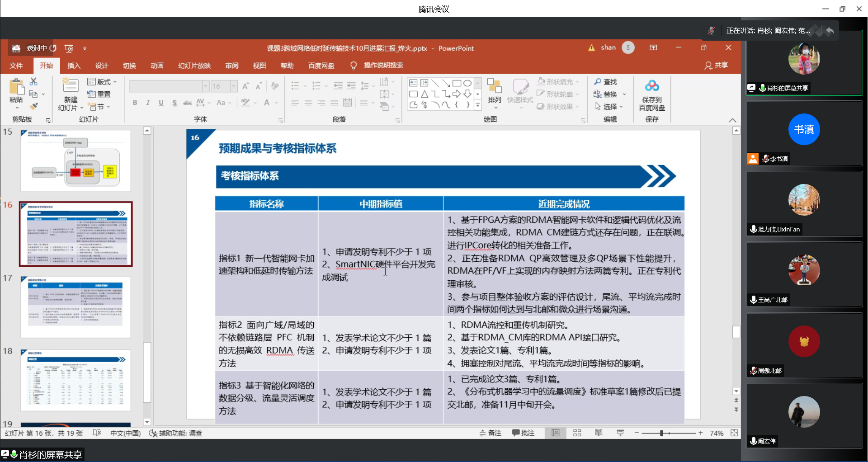
Task: Pick the rectangle shape in gallery
Action: [457, 83]
